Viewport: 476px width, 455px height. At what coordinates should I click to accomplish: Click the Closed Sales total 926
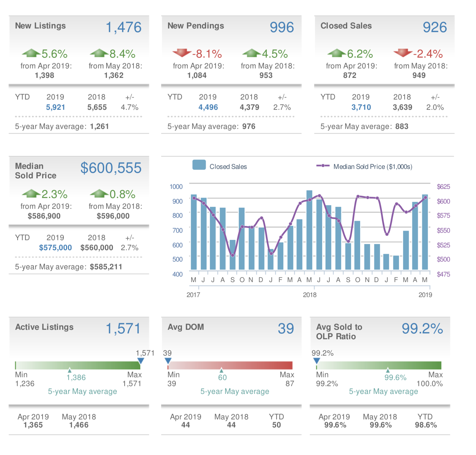(435, 27)
